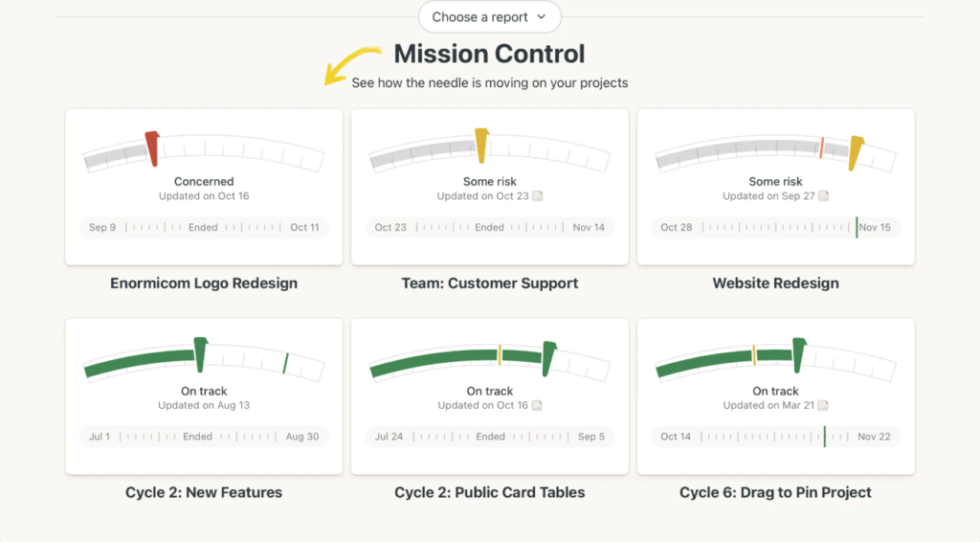Select the yellow needle on Website Redesign gauge
The height and width of the screenshot is (542, 980).
coord(856,153)
